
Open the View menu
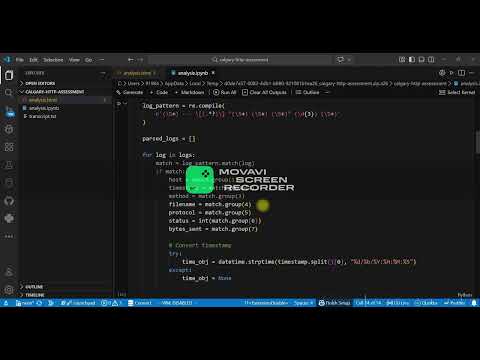tap(74, 60)
